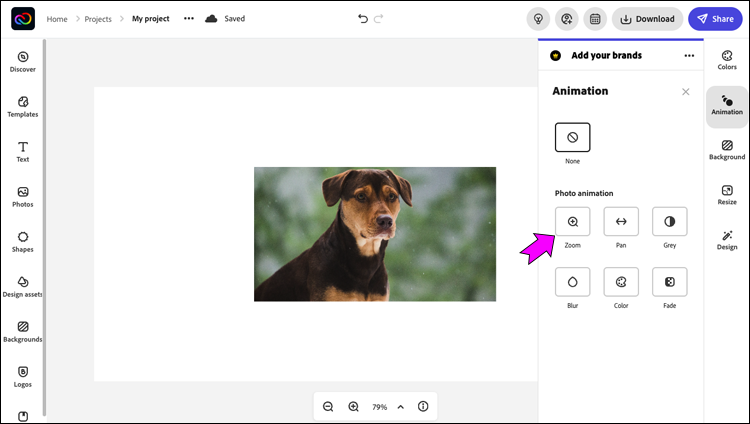Close the Animation panel
The width and height of the screenshot is (750, 424).
(x=685, y=91)
